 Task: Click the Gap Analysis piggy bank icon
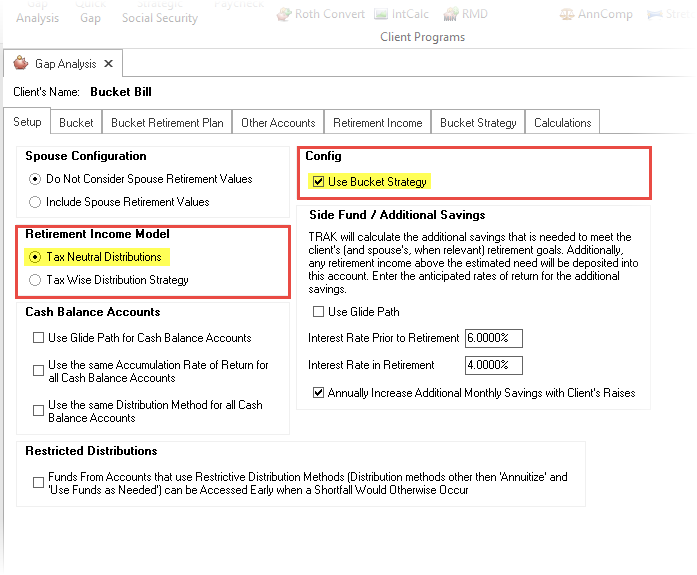click(21, 64)
